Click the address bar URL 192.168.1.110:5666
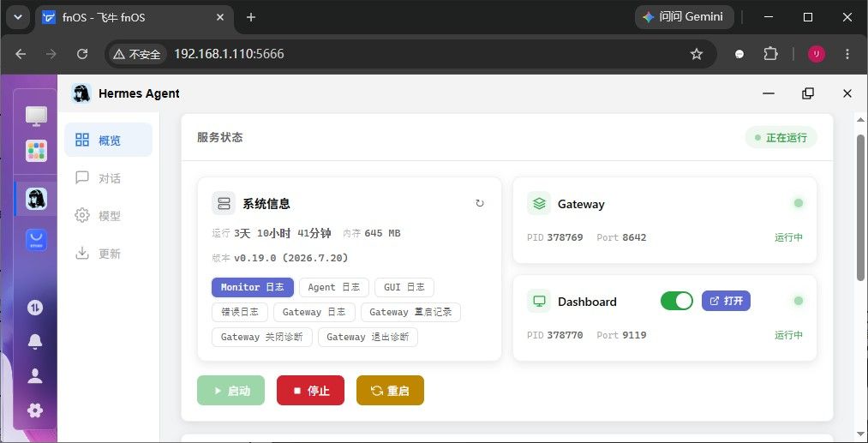This screenshot has width=868, height=443. pyautogui.click(x=229, y=54)
